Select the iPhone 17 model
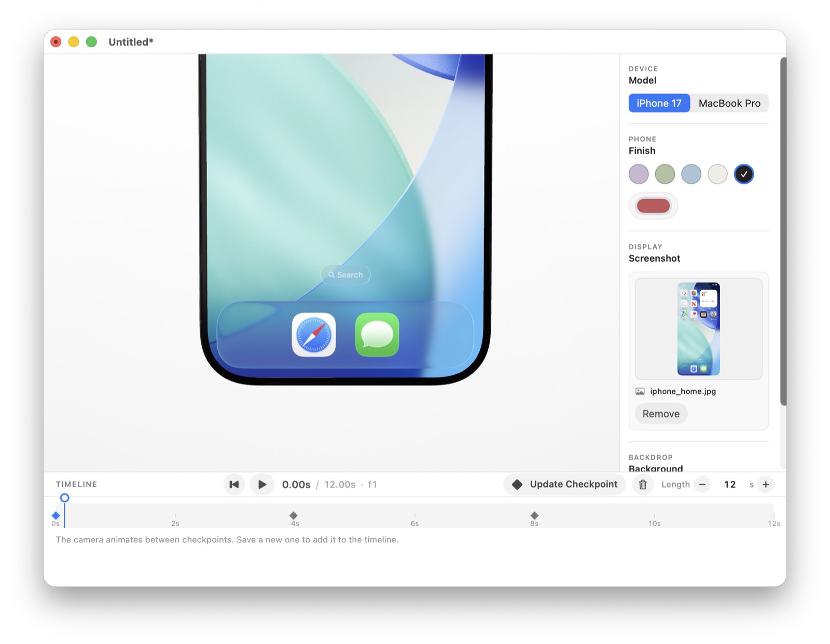The width and height of the screenshot is (830, 644). pyautogui.click(x=659, y=103)
